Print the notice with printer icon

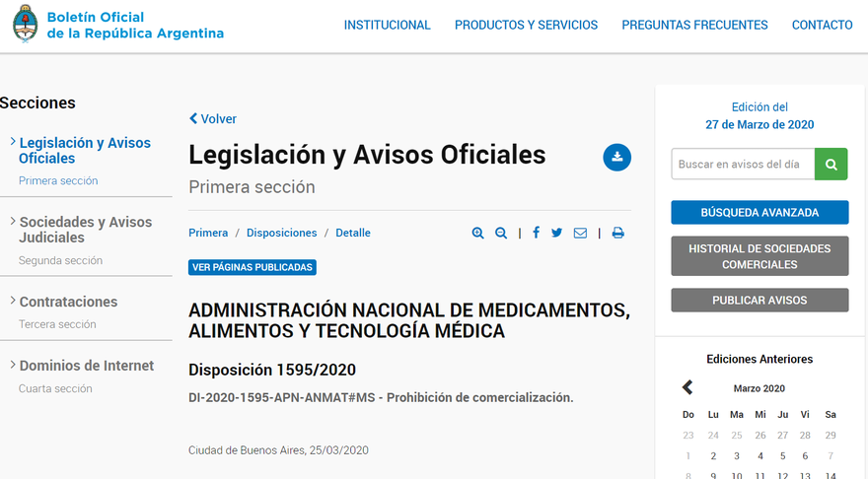coord(617,233)
